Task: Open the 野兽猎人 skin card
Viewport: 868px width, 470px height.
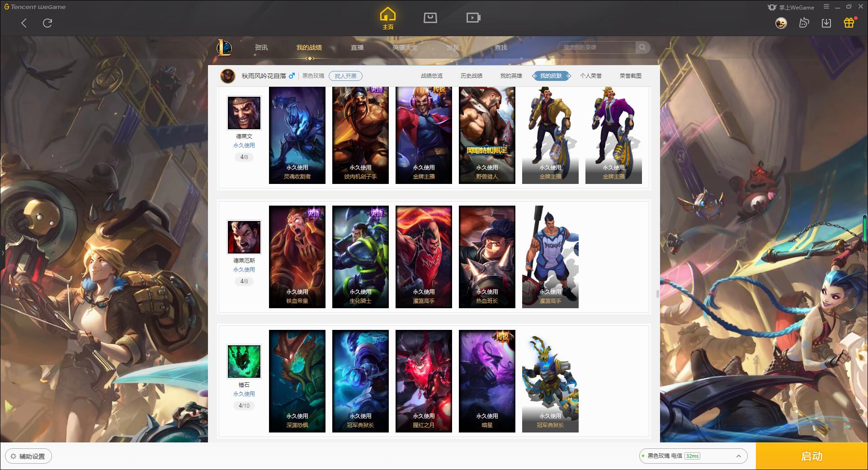Action: (487, 135)
